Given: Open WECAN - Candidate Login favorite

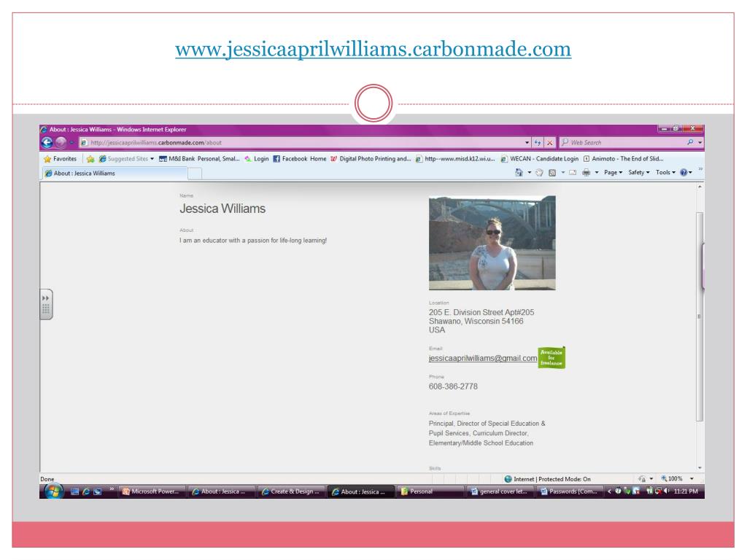Looking at the screenshot, I should coord(540,158).
